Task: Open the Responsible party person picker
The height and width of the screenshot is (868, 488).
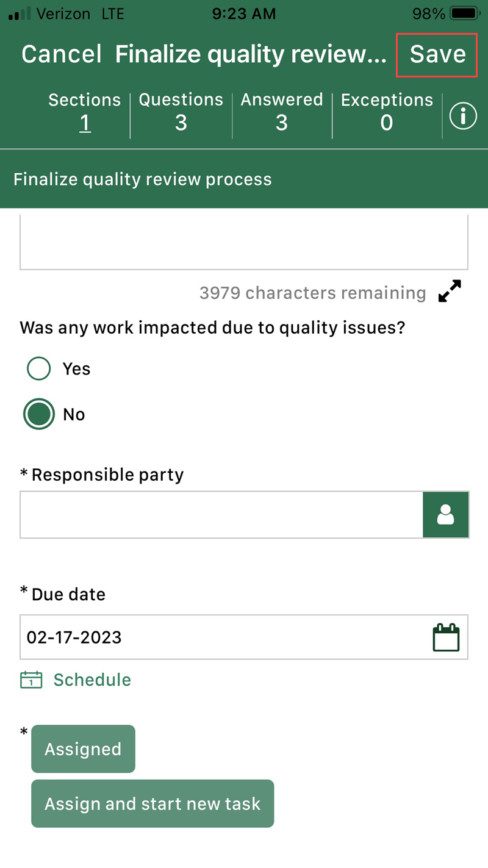Action: (x=446, y=515)
